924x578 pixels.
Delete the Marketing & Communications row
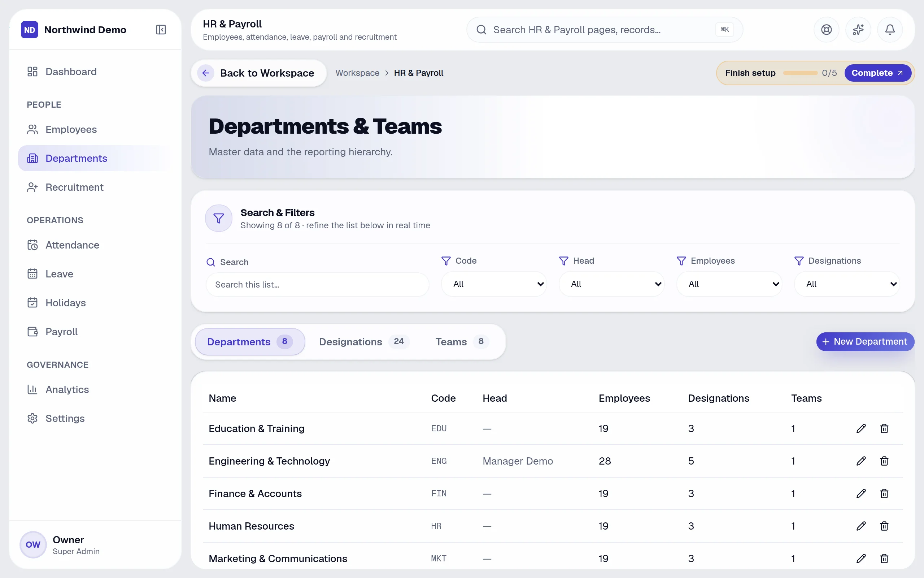click(884, 558)
